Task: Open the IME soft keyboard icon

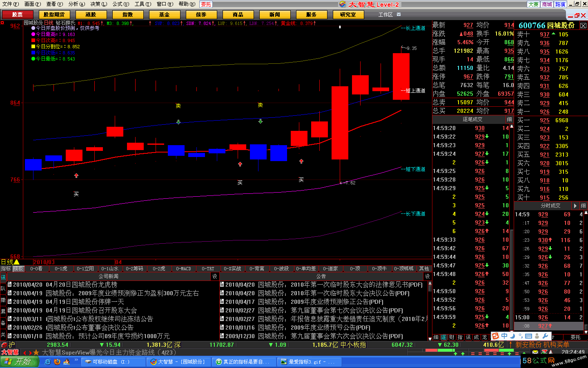Action: point(528,336)
